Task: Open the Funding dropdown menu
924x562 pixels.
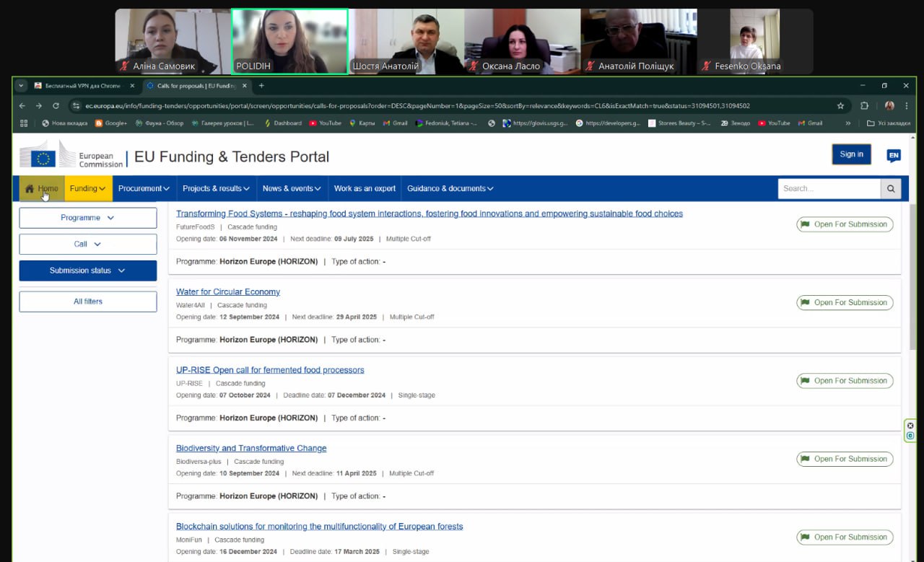Action: point(87,188)
